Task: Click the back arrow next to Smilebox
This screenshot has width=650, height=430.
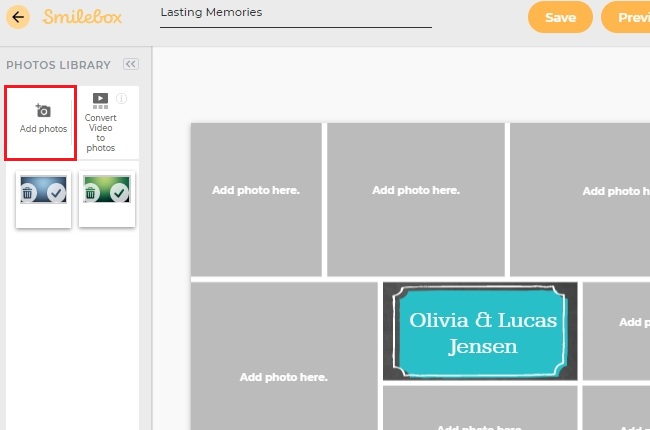Action: pos(18,17)
